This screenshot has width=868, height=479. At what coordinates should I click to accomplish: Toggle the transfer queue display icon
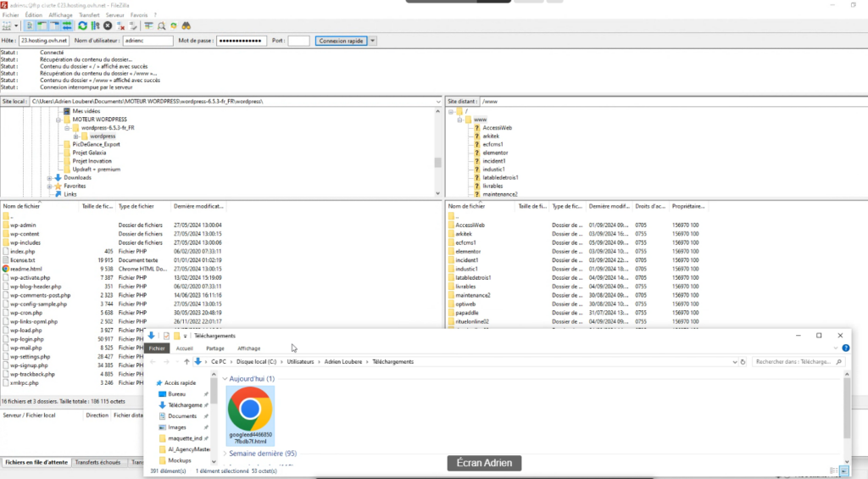coord(67,26)
